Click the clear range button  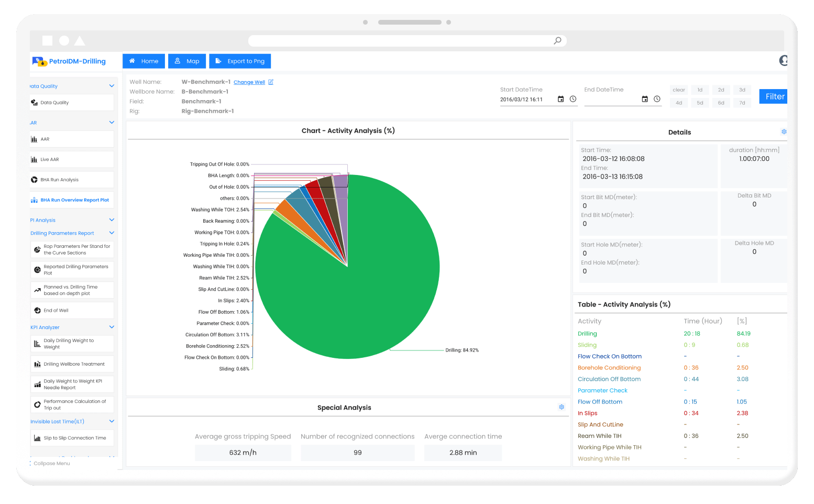click(679, 90)
